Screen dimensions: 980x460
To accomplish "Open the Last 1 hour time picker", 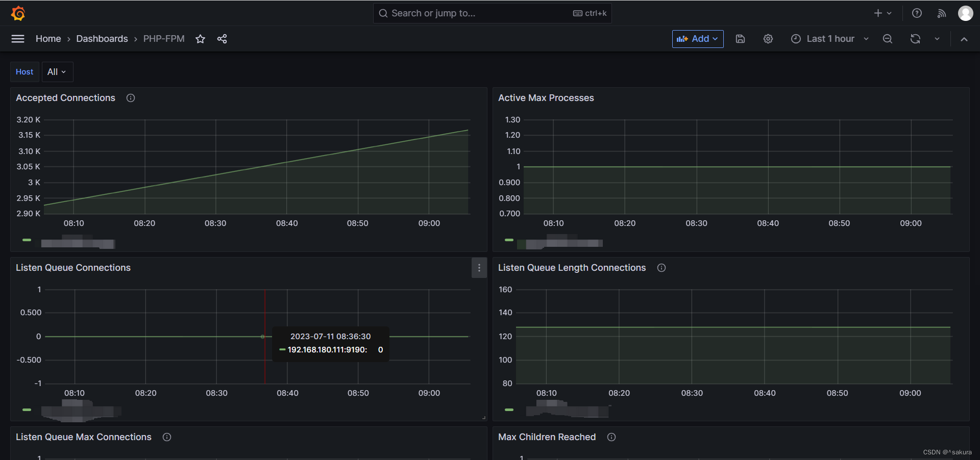I will point(830,39).
